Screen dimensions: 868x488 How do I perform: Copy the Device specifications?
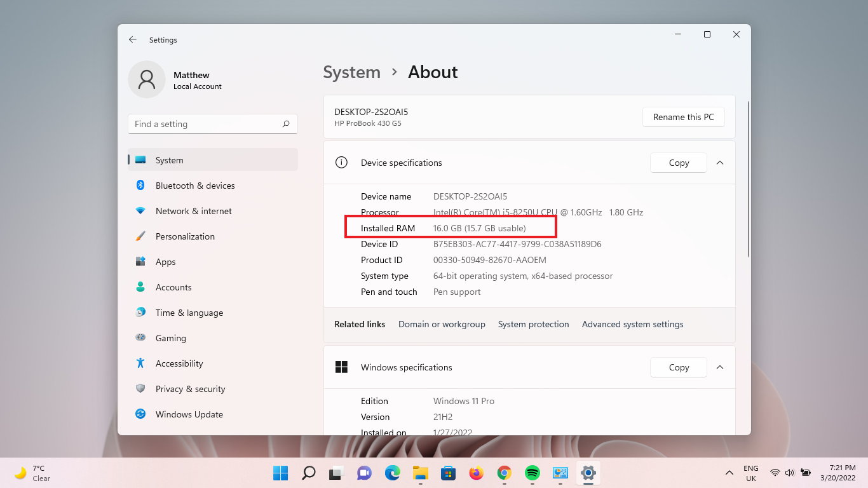tap(679, 163)
